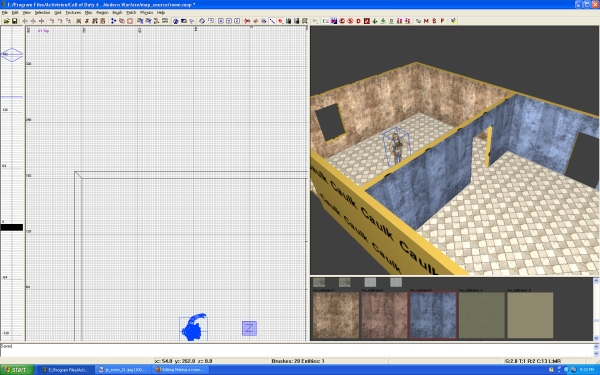Toggle the red B filter button
The image size is (600, 375).
click(434, 21)
